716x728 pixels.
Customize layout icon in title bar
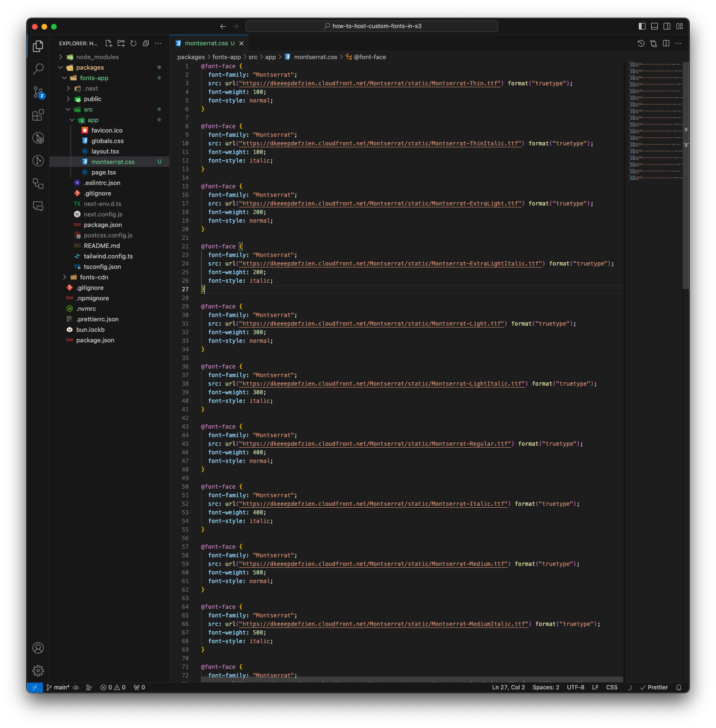[x=679, y=26]
